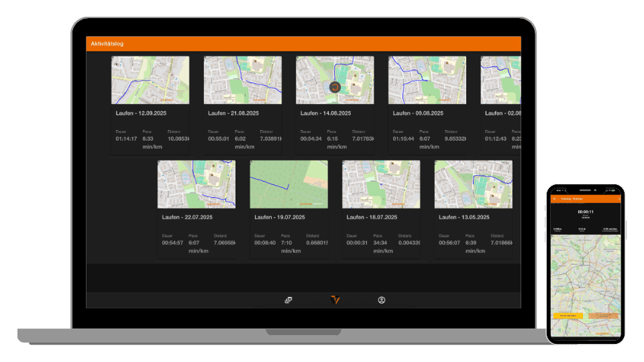Open the map thumbnail for Laufen - 19.07.2025

tap(288, 184)
